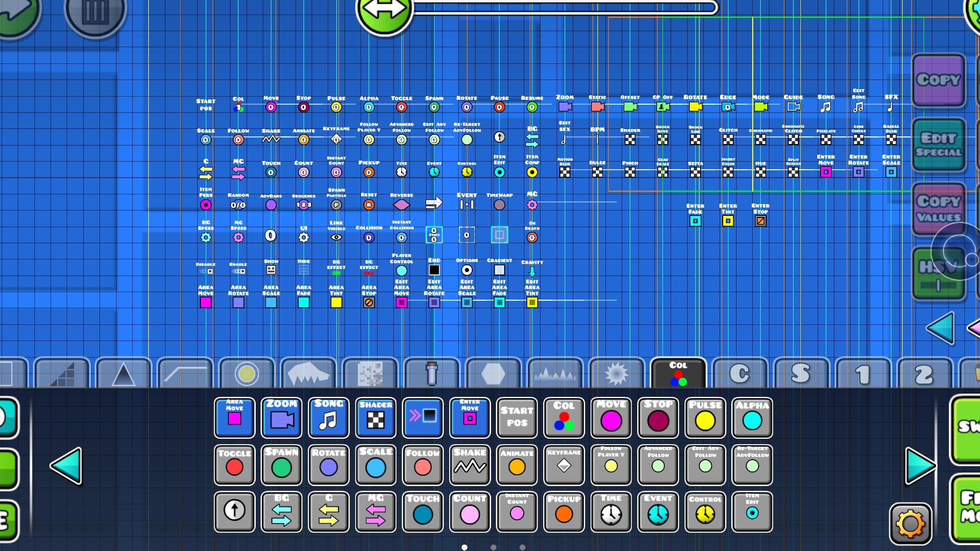Screen dimensions: 980x551
Task: Select the fast-forward arrows square trigger
Action: pos(423,418)
